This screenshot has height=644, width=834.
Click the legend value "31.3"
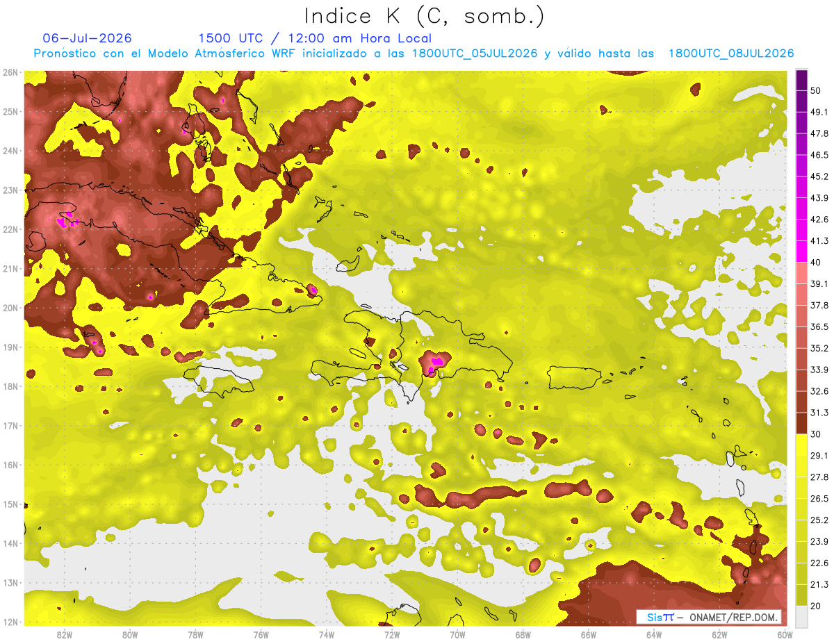pos(819,413)
